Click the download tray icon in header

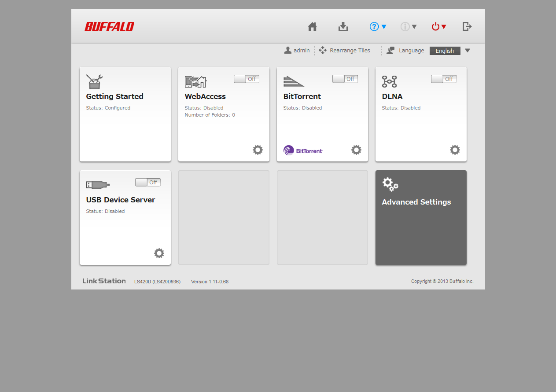pyautogui.click(x=343, y=27)
